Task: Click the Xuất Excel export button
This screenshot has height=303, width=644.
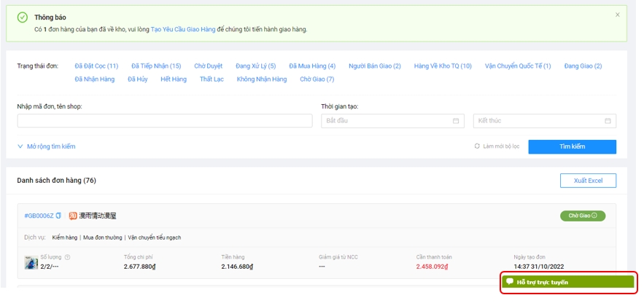Action: pos(588,181)
